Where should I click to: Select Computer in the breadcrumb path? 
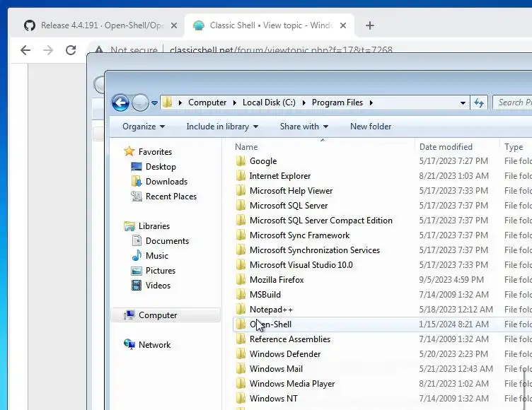(207, 102)
